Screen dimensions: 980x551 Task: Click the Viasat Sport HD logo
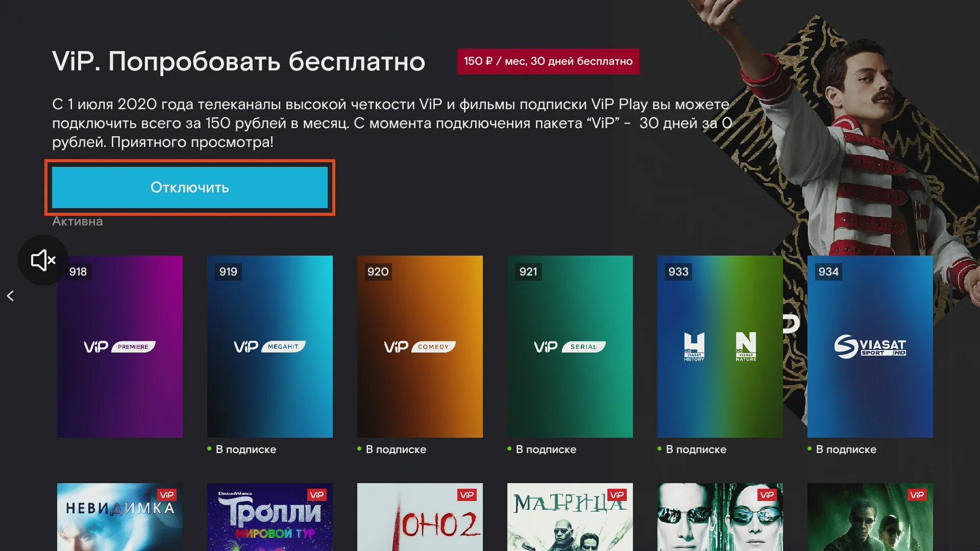click(x=870, y=346)
